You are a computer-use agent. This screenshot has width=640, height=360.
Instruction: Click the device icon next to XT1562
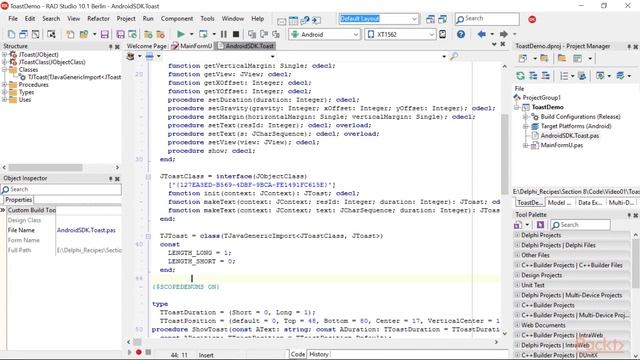click(442, 34)
